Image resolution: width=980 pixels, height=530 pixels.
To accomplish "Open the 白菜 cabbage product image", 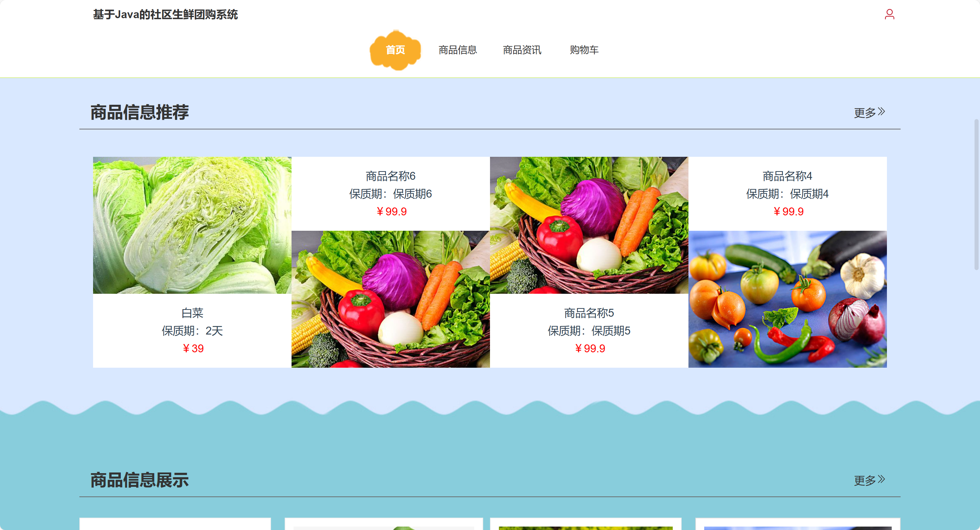I will pyautogui.click(x=192, y=225).
